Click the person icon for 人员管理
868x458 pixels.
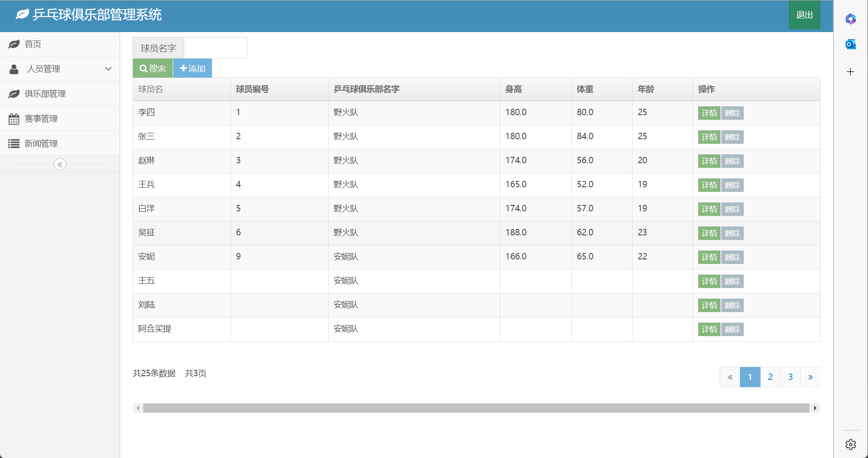[x=14, y=69]
